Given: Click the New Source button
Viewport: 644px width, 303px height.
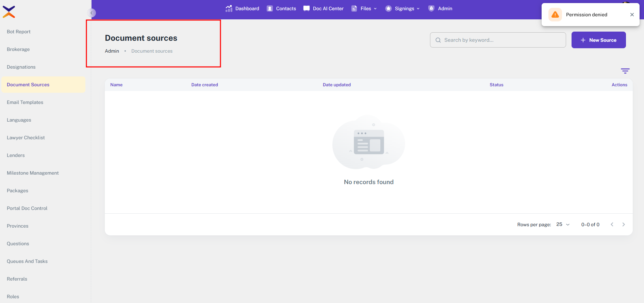Looking at the screenshot, I should [x=598, y=40].
